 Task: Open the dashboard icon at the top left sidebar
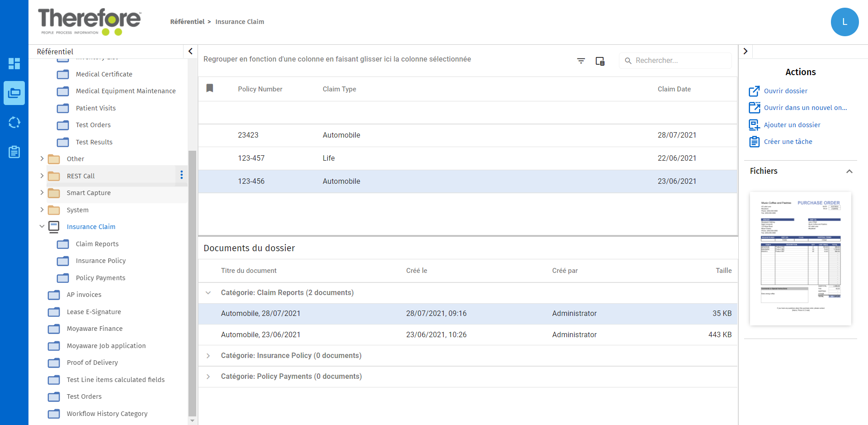pos(14,63)
